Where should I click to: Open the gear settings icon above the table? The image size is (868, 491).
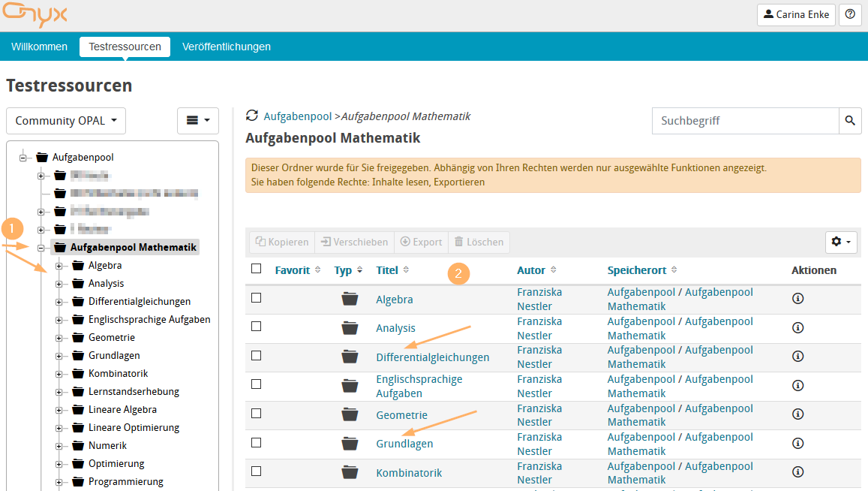[x=839, y=242]
